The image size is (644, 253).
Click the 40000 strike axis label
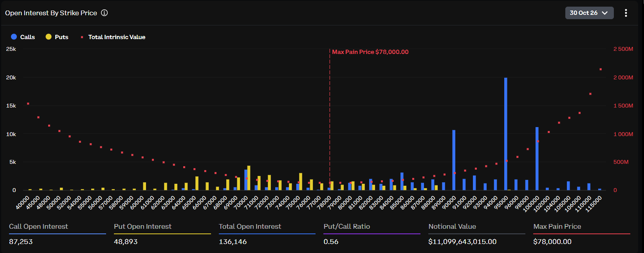[23, 203]
